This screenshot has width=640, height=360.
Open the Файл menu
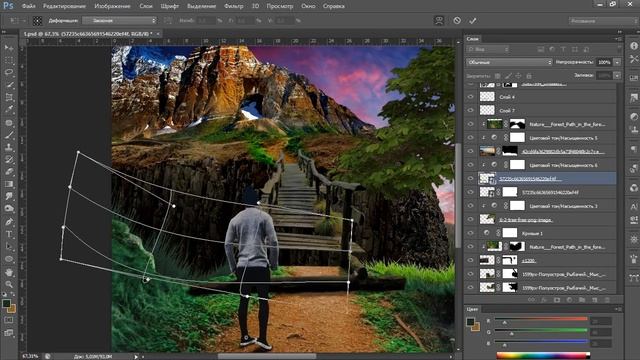click(x=28, y=6)
